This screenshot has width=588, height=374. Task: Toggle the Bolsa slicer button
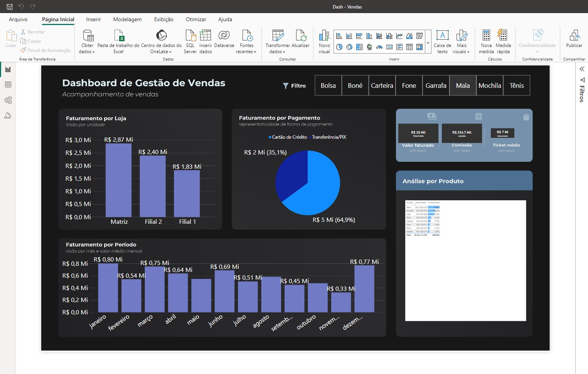click(328, 86)
